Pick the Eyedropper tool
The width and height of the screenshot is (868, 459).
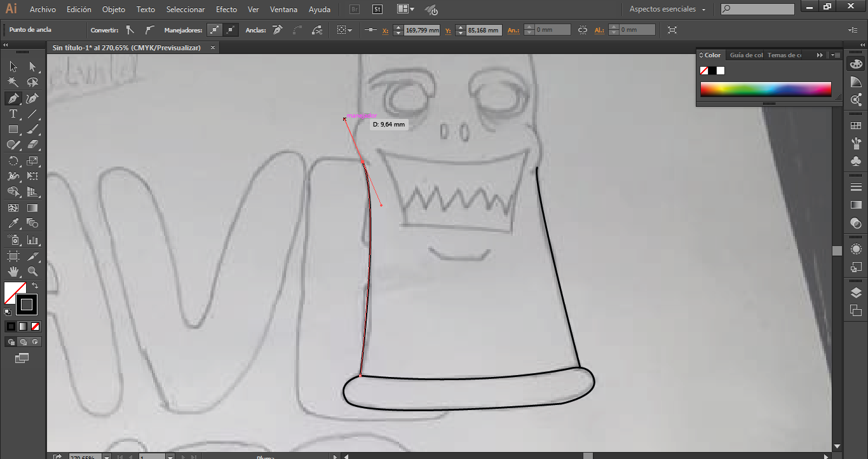13,224
